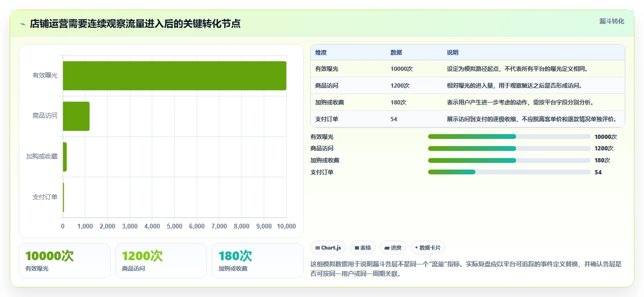The width and height of the screenshot is (644, 297).
Task: Click the 加购或收藏 bar in the chart
Action: click(65, 157)
